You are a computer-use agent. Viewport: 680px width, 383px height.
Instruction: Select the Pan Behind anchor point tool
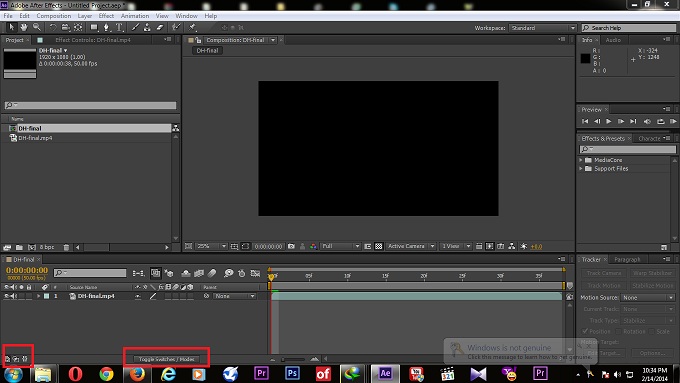point(78,27)
